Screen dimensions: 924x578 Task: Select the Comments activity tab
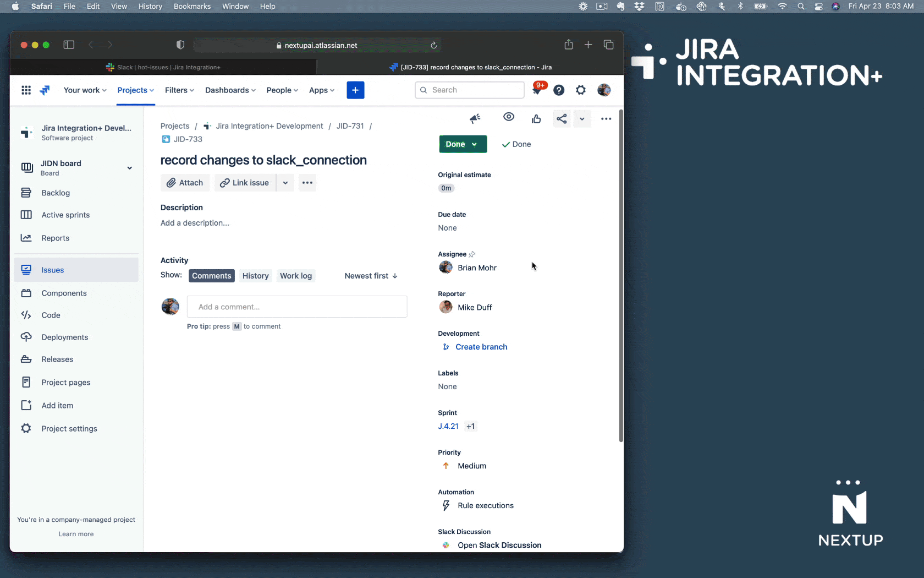tap(212, 276)
